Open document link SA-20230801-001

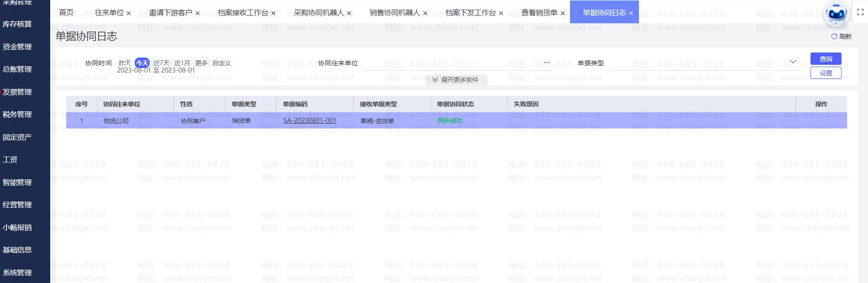[309, 121]
